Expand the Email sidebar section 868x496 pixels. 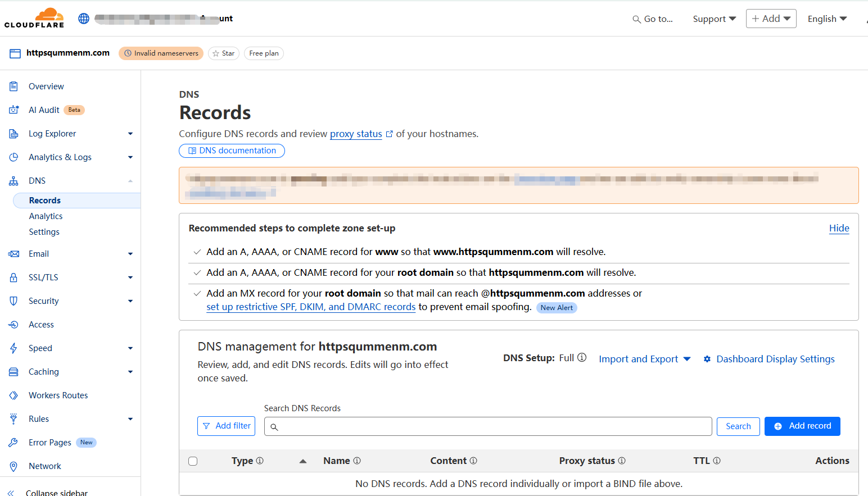pyautogui.click(x=130, y=254)
